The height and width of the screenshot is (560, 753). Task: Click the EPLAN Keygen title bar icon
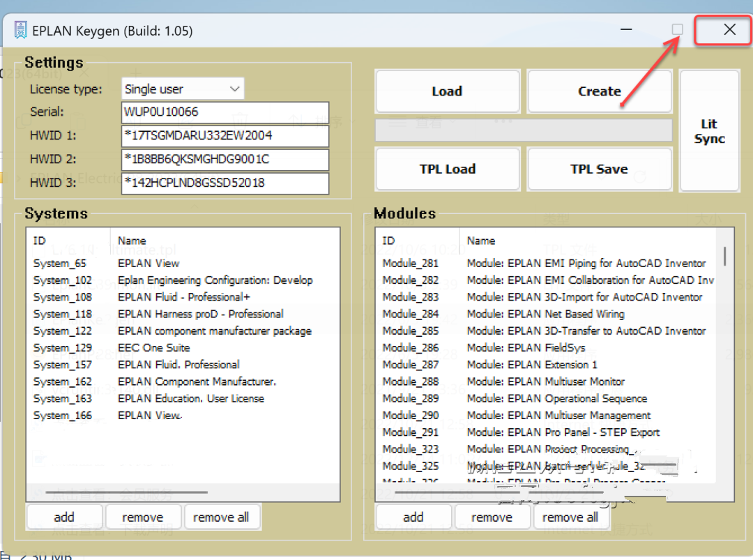(x=21, y=30)
